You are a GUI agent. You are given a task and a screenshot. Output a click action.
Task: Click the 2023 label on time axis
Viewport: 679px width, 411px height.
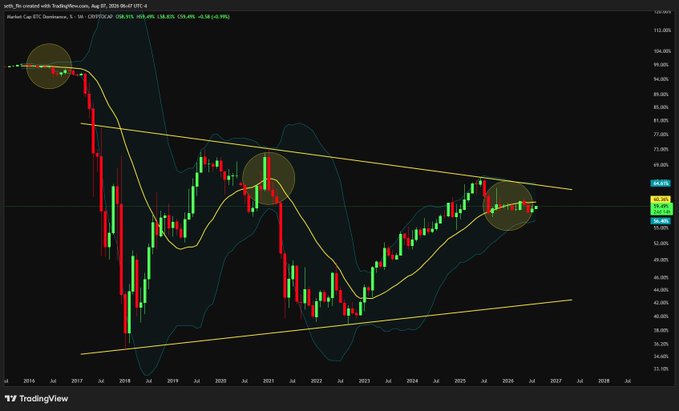[x=364, y=381]
